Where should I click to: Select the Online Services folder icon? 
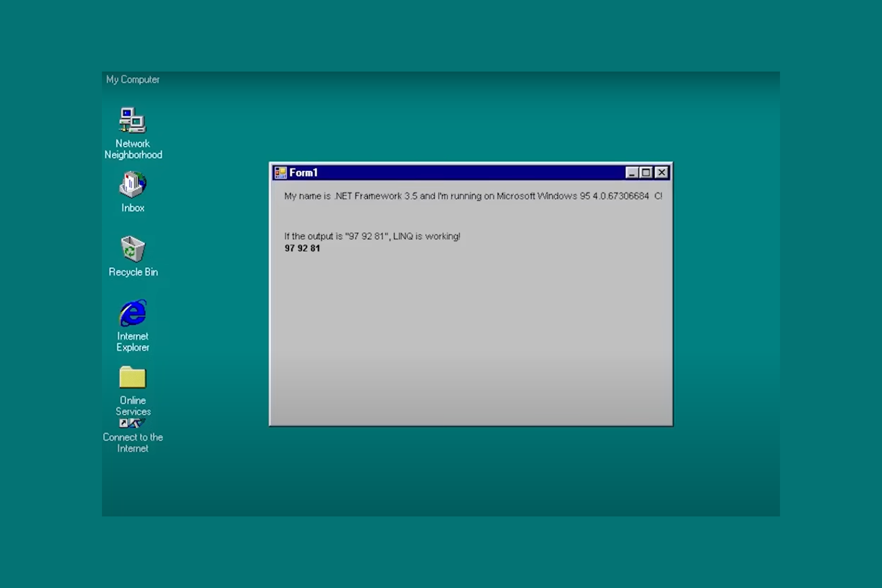tap(132, 378)
